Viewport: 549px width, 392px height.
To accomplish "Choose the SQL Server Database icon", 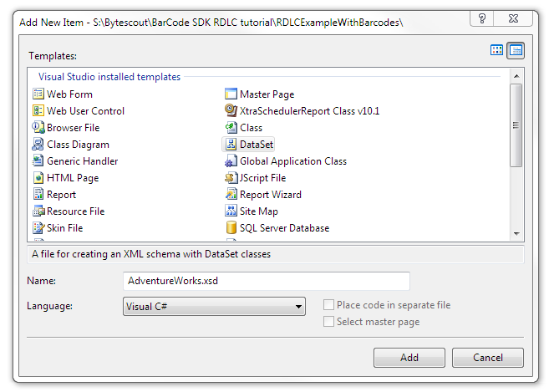I will point(231,228).
